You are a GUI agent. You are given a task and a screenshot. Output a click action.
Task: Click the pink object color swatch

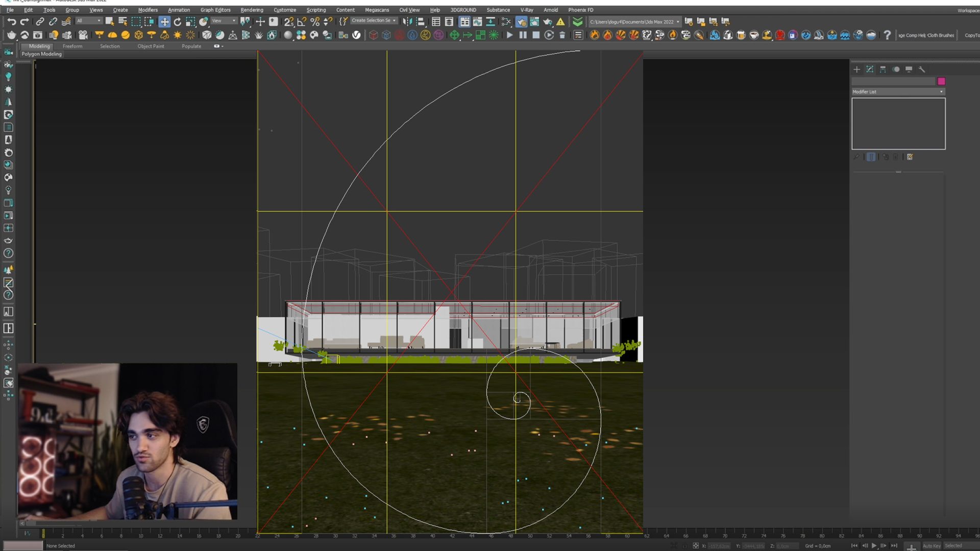pyautogui.click(x=941, y=81)
